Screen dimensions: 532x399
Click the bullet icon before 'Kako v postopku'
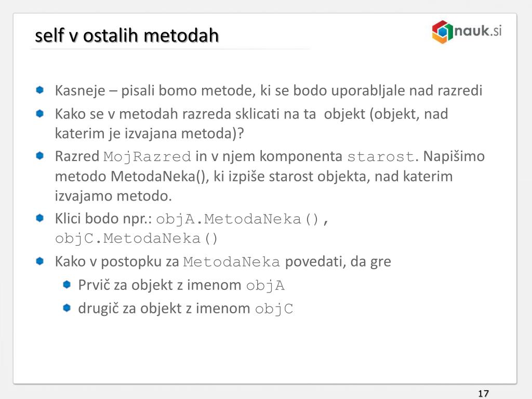pos(39,261)
